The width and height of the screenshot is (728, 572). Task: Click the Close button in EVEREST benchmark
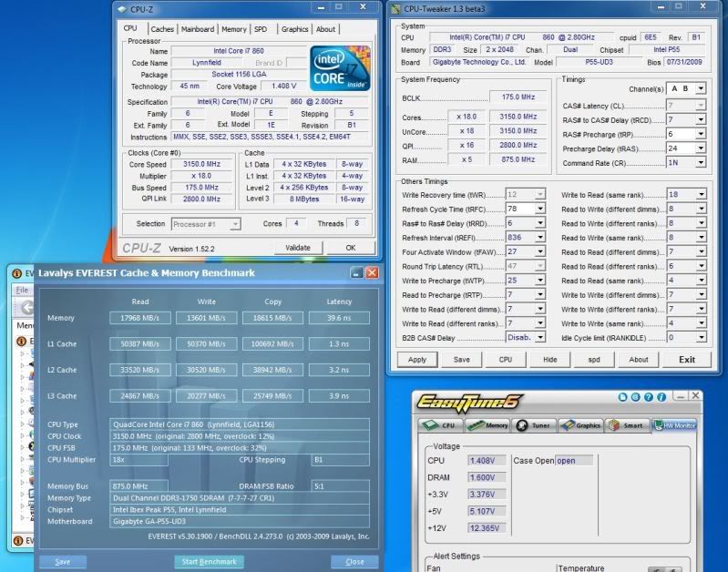click(354, 562)
